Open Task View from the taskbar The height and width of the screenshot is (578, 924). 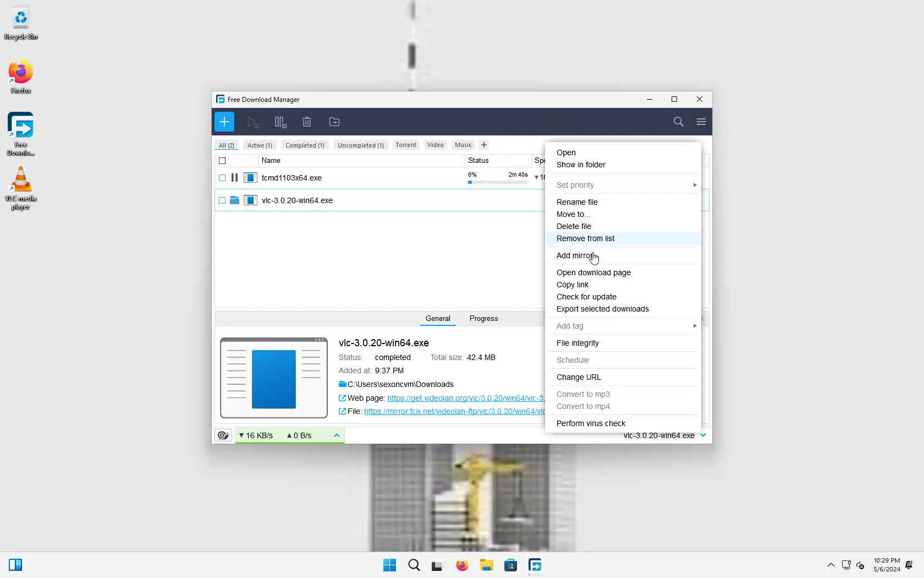(x=437, y=565)
